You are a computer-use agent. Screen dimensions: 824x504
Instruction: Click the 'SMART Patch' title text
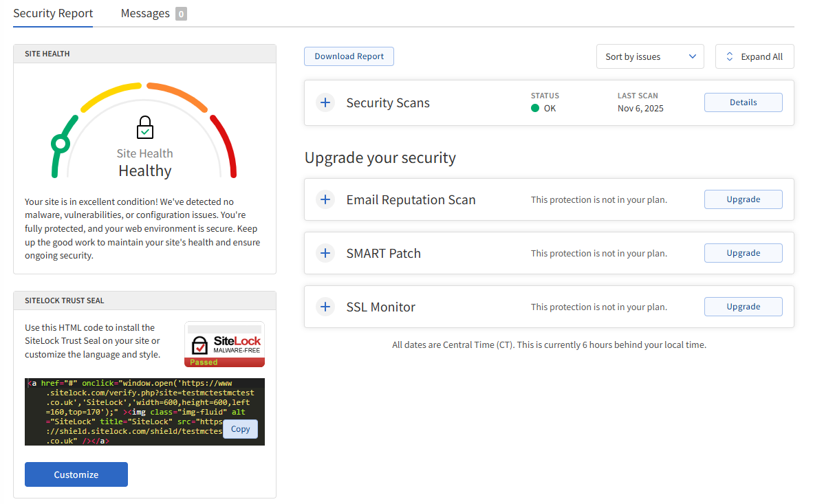384,253
